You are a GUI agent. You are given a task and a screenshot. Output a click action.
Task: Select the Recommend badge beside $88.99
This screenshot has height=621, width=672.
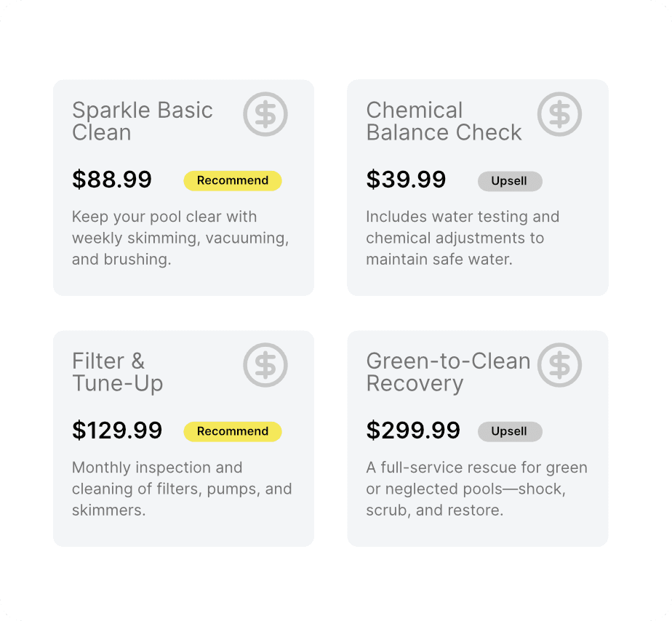[x=233, y=180]
